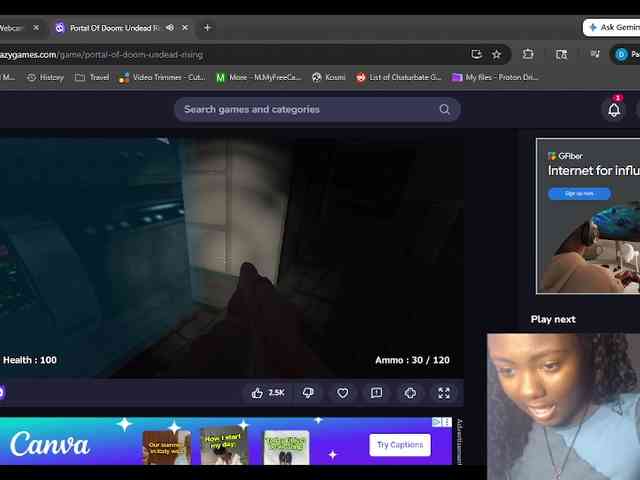Open the List of Chaturbate bookmark

pos(399,77)
